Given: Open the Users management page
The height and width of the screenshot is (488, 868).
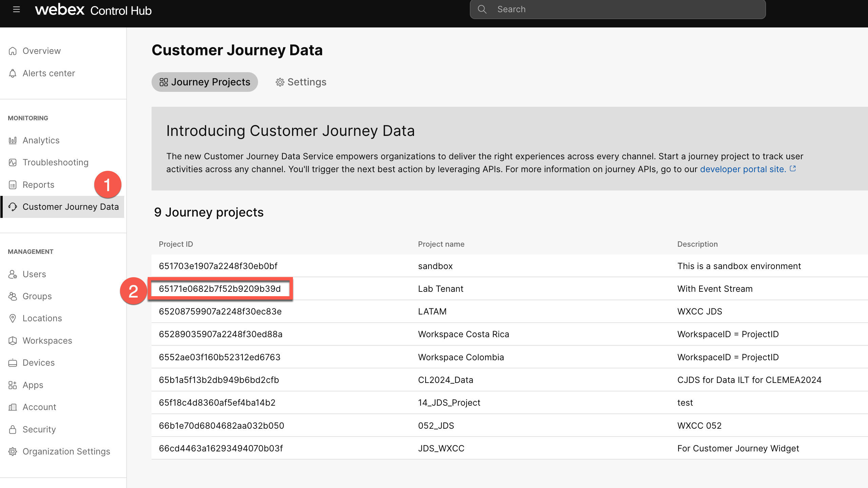Looking at the screenshot, I should pos(34,274).
